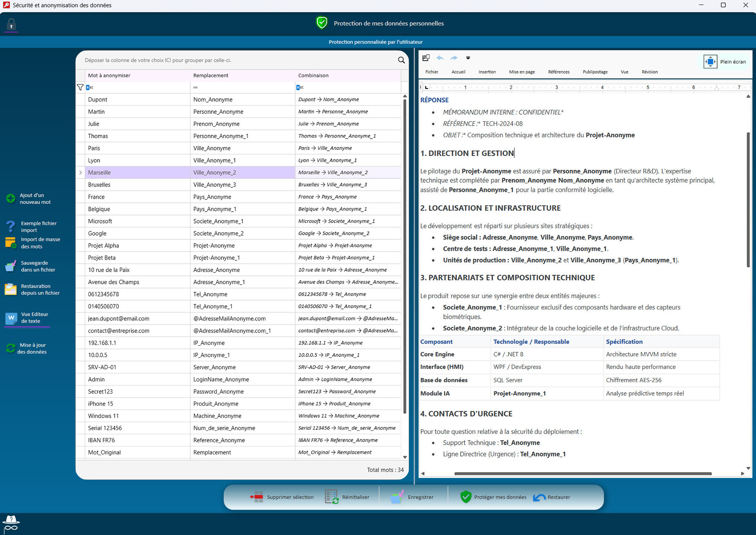
Task: Open the 'Insertion' ribbon tab
Action: (487, 72)
